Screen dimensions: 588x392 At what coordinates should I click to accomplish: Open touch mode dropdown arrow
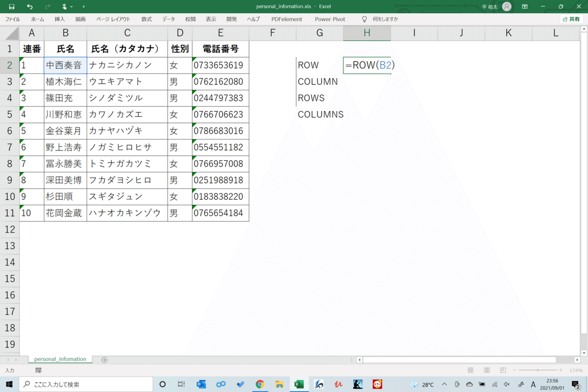tap(72, 7)
